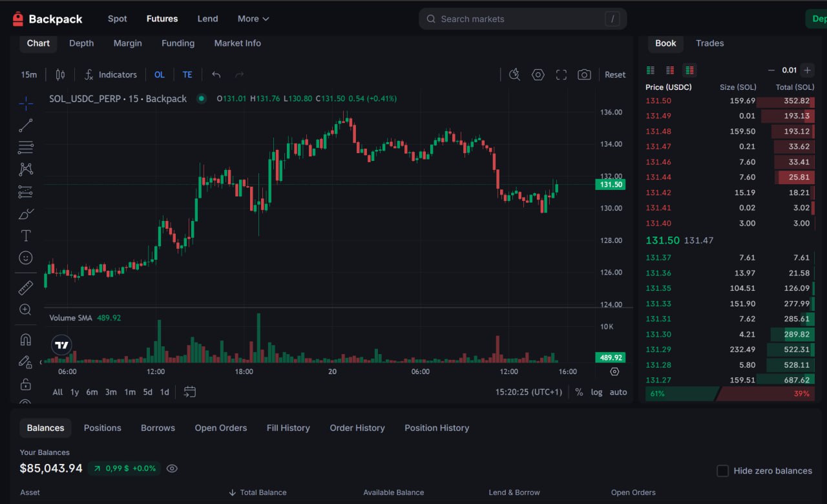Open the Open Orders tab
The height and width of the screenshot is (504, 827).
pyautogui.click(x=221, y=428)
